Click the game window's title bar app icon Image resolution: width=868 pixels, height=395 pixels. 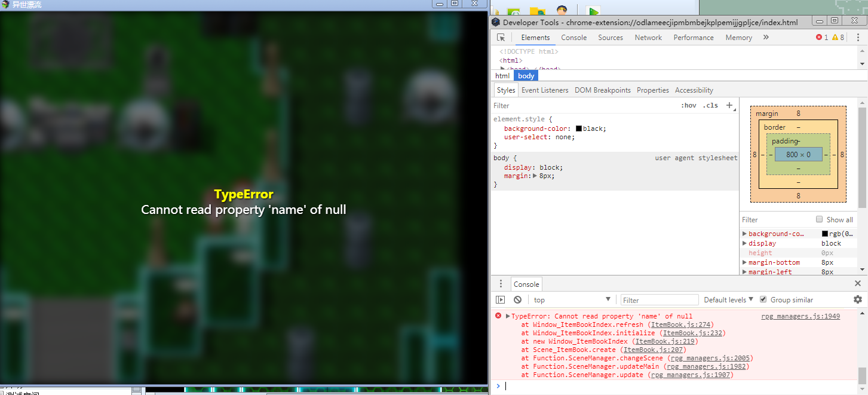coord(5,4)
